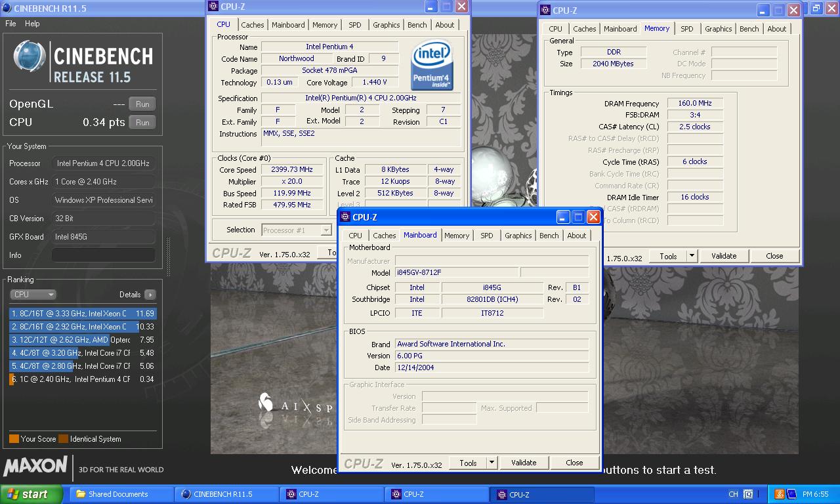The width and height of the screenshot is (840, 504).
Task: Select Bench tab in CPU-Z CPU window
Action: pos(417,25)
